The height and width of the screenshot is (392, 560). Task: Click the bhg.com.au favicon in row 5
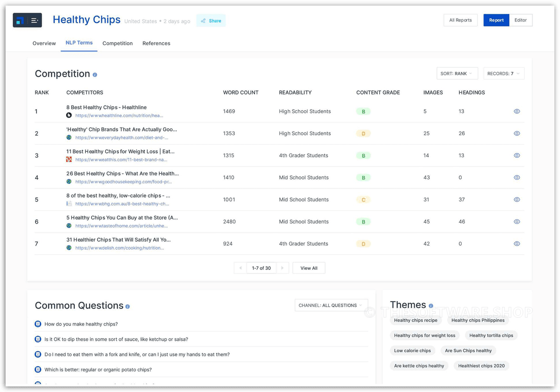pyautogui.click(x=69, y=203)
